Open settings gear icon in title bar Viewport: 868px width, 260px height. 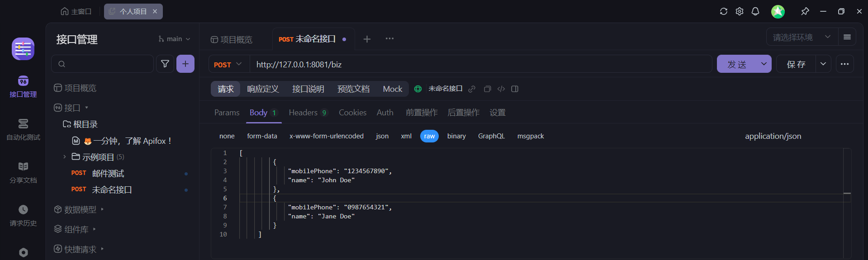(x=740, y=11)
